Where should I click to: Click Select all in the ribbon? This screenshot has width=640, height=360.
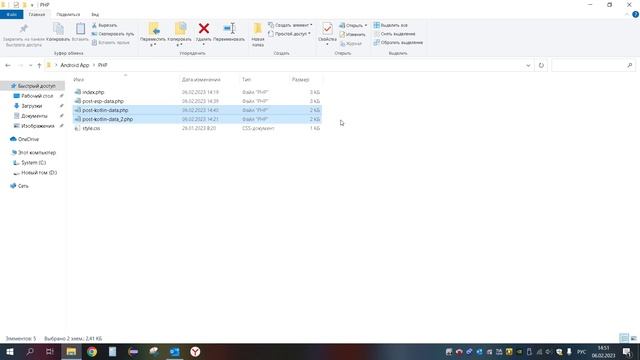pos(390,25)
